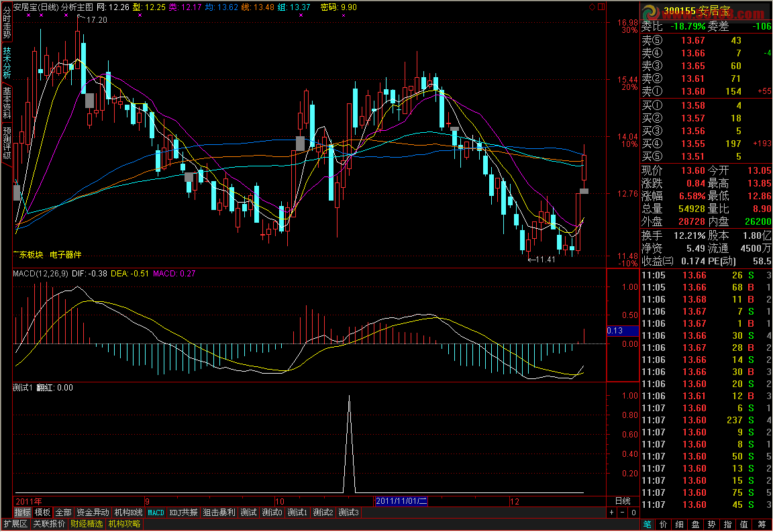
Task: Select the 2011/11/01 date marker on timeline
Action: coord(401,501)
